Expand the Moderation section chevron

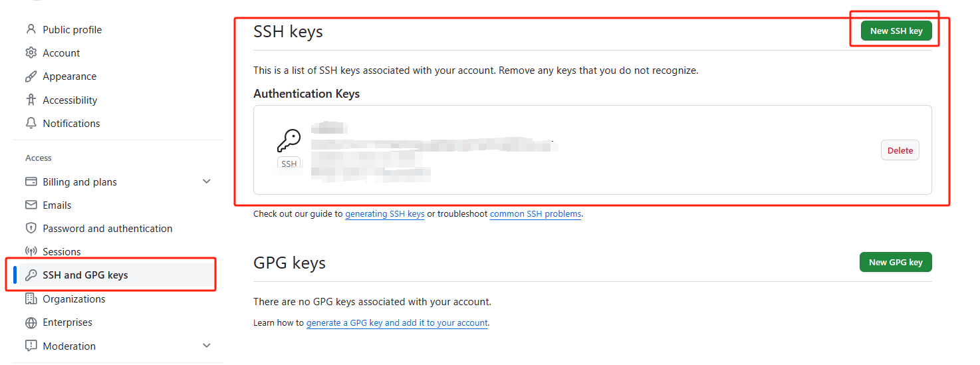coord(207,346)
